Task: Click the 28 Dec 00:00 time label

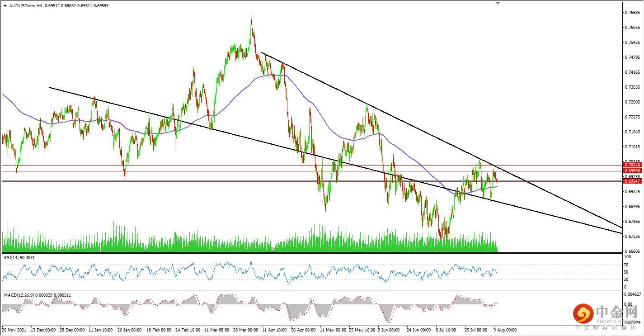Action: click(x=72, y=330)
